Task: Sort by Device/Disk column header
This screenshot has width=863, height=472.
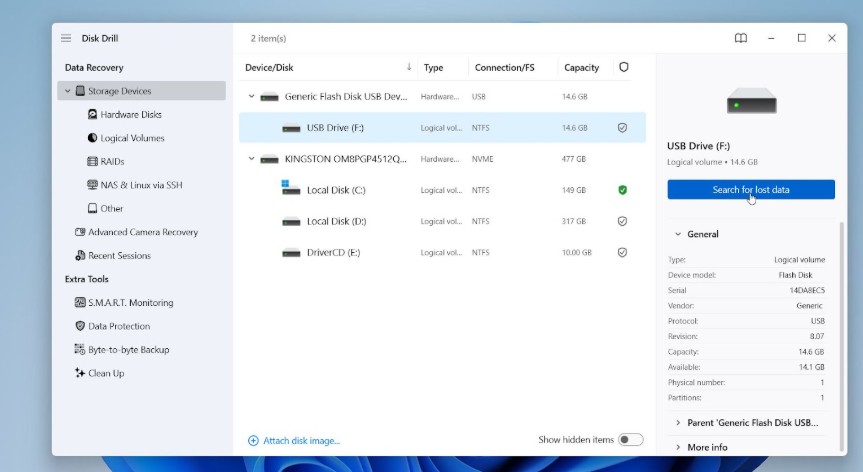Action: pos(269,68)
